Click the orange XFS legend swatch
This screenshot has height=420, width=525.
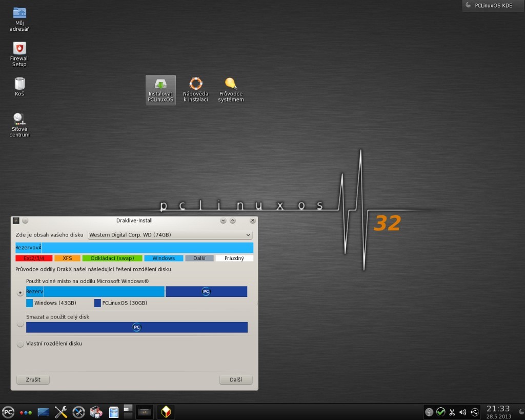pyautogui.click(x=67, y=258)
